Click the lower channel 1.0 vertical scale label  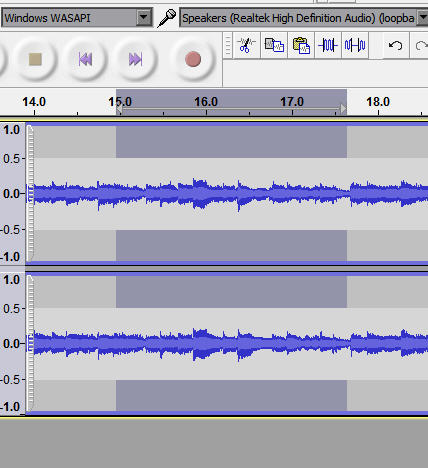[11, 280]
